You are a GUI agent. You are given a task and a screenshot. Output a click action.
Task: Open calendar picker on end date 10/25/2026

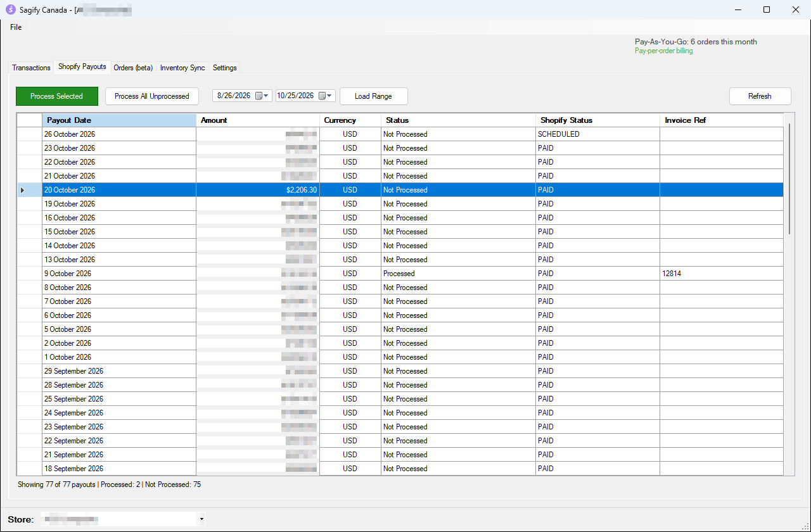322,96
